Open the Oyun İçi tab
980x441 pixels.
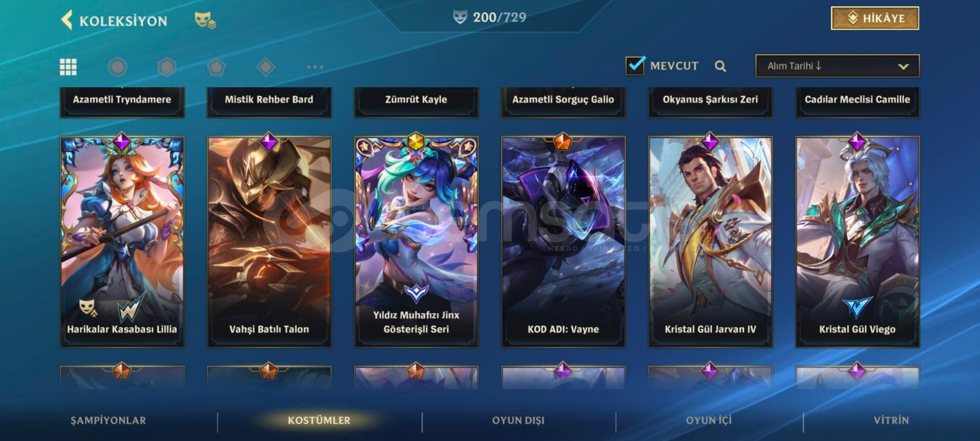pyautogui.click(x=709, y=420)
